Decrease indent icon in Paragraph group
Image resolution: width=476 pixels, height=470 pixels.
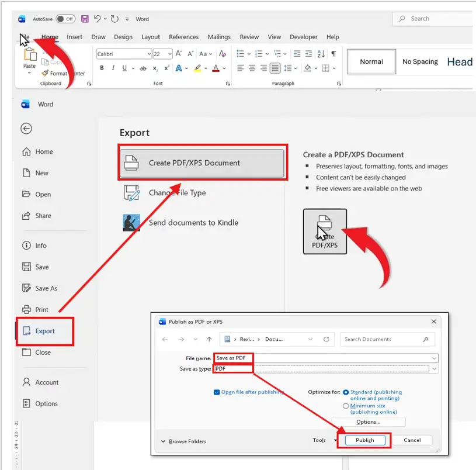click(x=297, y=54)
